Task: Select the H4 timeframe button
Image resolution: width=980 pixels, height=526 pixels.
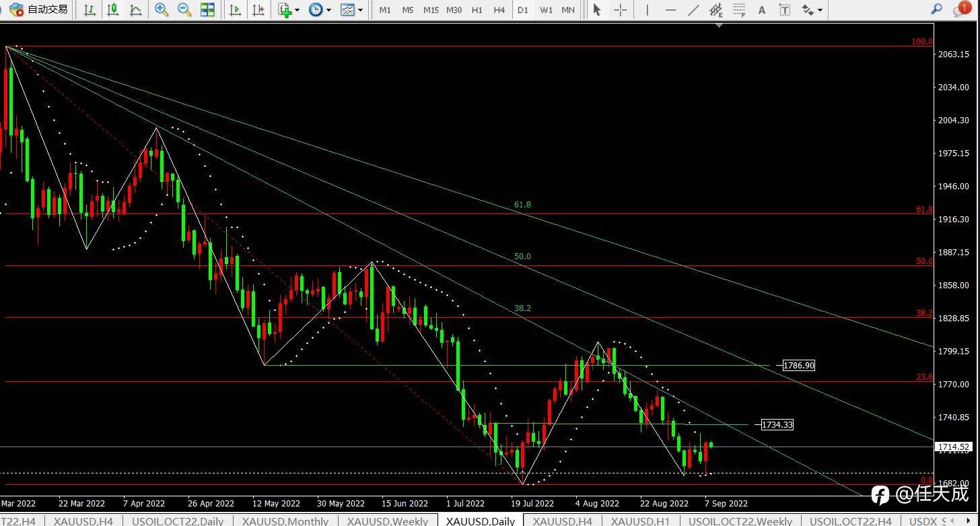Action: [x=499, y=9]
